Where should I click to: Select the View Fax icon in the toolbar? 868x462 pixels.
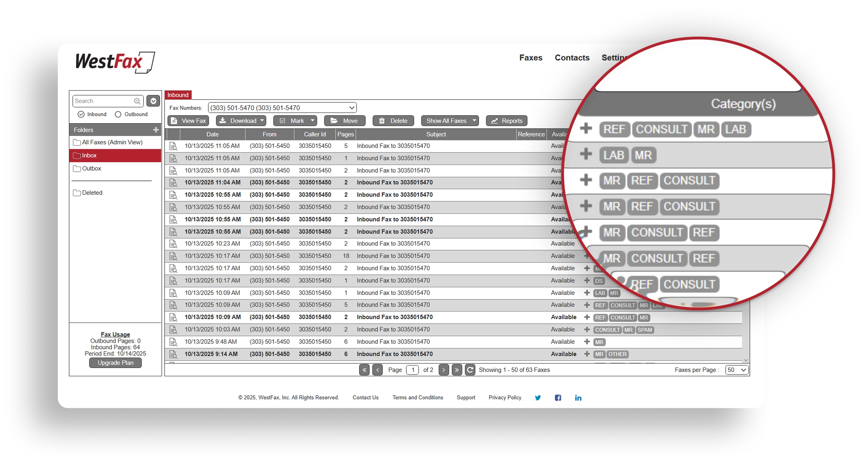174,120
